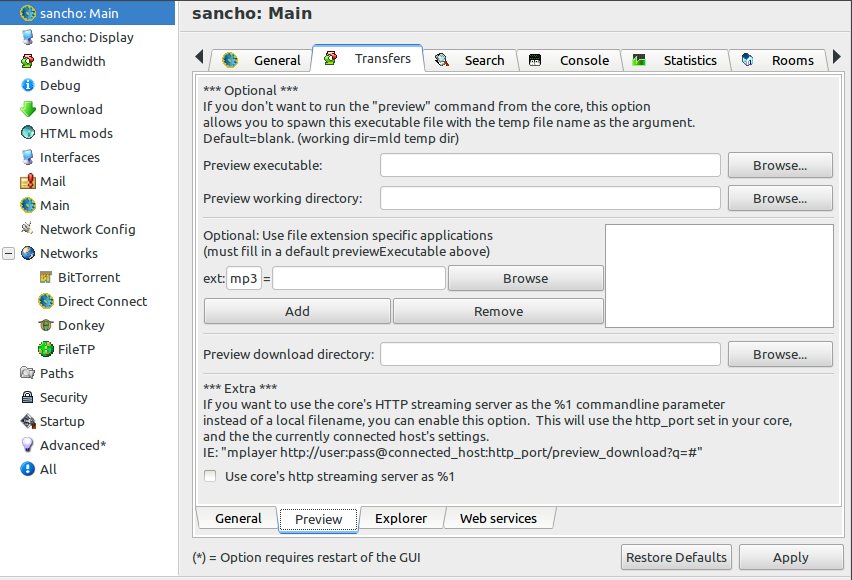Click the Preview executable text field

(x=550, y=165)
